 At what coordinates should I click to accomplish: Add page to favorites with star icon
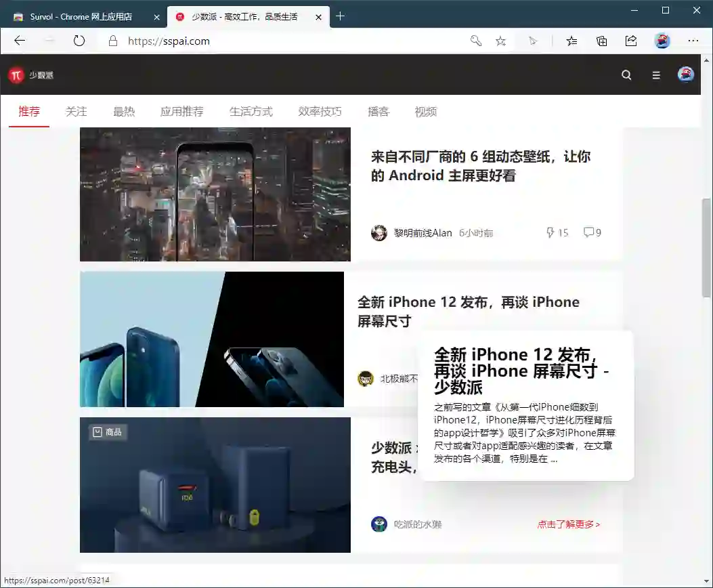click(x=500, y=41)
